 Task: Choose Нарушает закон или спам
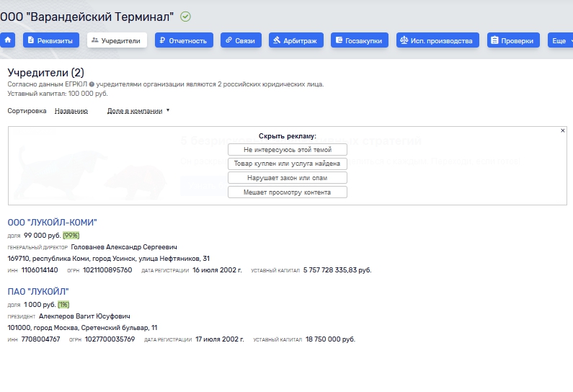click(x=288, y=177)
